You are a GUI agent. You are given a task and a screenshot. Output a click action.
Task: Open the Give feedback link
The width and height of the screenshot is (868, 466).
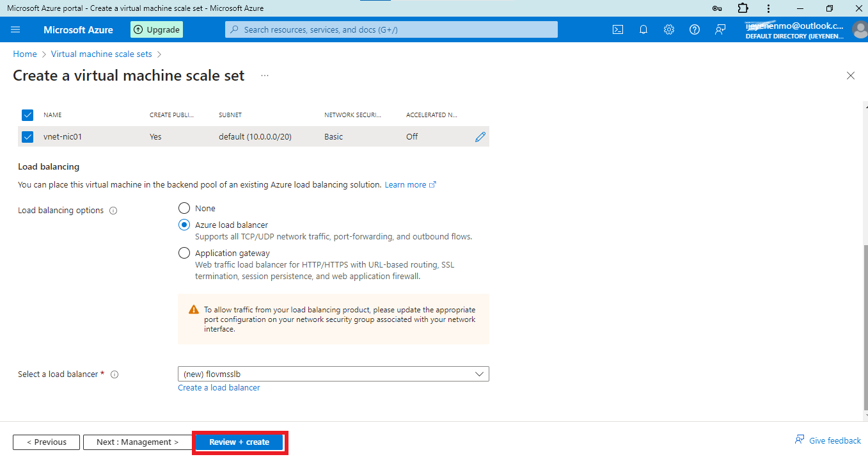tap(828, 440)
